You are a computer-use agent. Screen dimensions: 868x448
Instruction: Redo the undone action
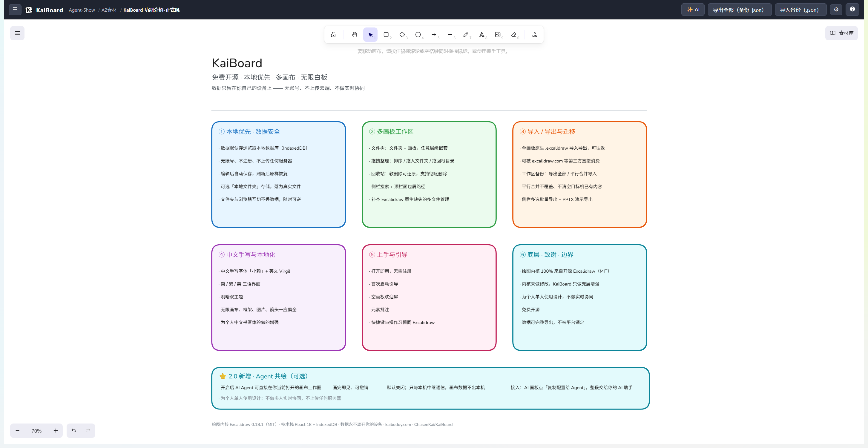[88, 430]
